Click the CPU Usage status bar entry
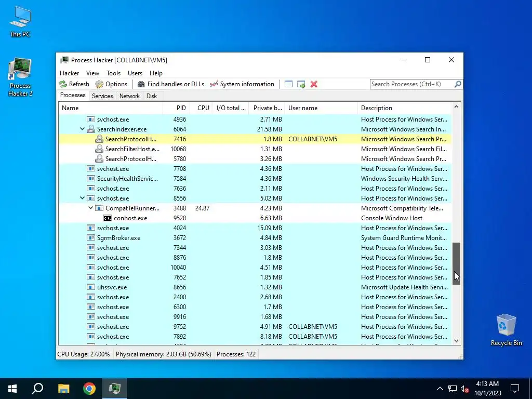The width and height of the screenshot is (532, 399). pyautogui.click(x=84, y=354)
